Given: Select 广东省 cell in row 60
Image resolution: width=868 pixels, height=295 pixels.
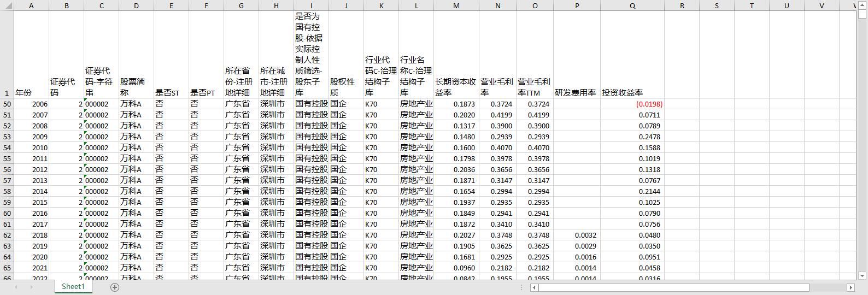Looking at the screenshot, I should tap(241, 213).
